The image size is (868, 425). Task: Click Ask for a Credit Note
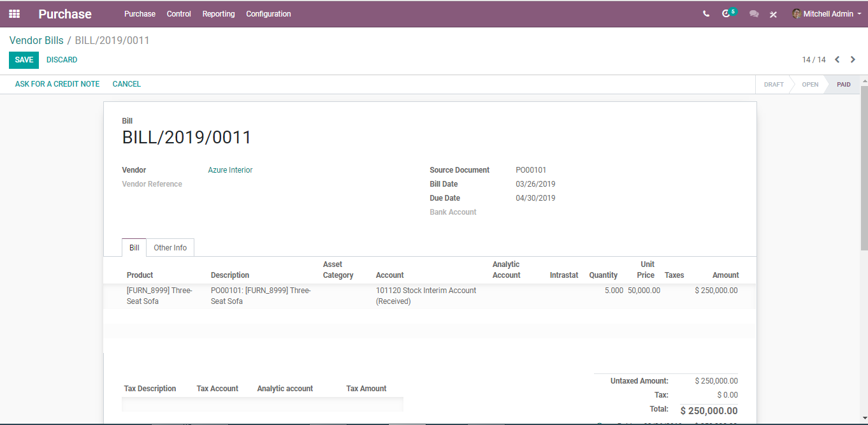pos(57,84)
